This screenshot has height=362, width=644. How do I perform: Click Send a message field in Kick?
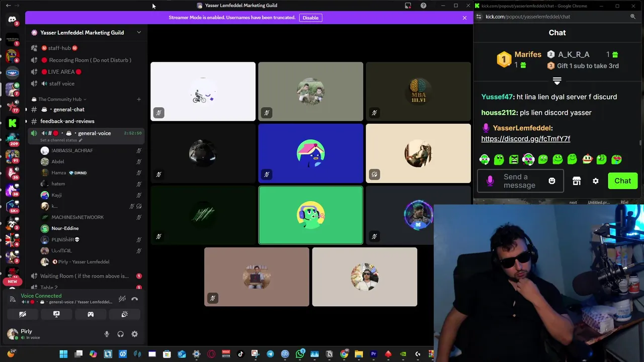click(520, 181)
